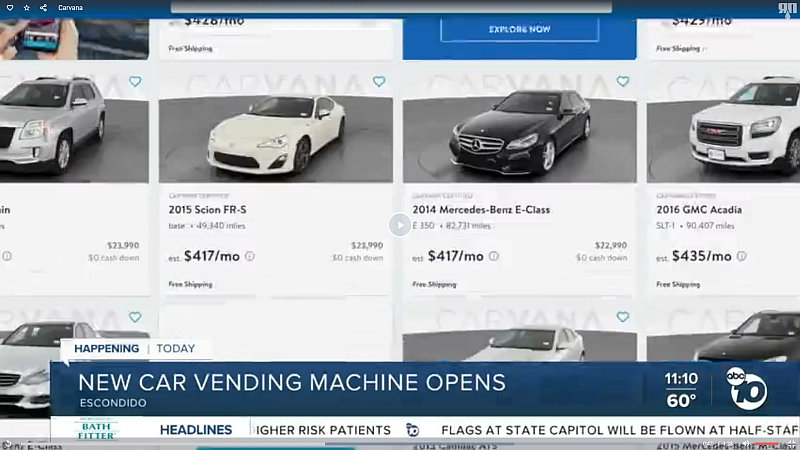
Task: Favorite the silver GMC SUV listing
Action: (135, 81)
